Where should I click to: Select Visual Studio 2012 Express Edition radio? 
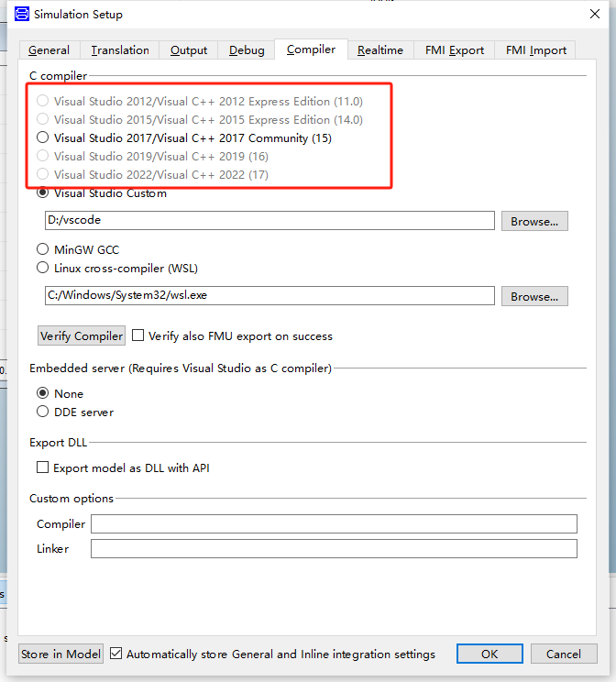point(43,101)
